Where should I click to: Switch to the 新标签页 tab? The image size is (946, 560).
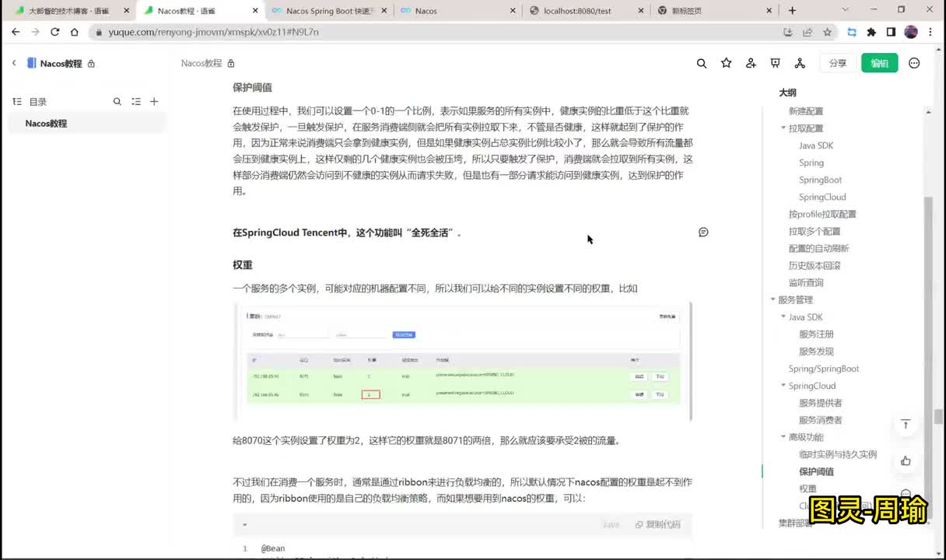714,11
